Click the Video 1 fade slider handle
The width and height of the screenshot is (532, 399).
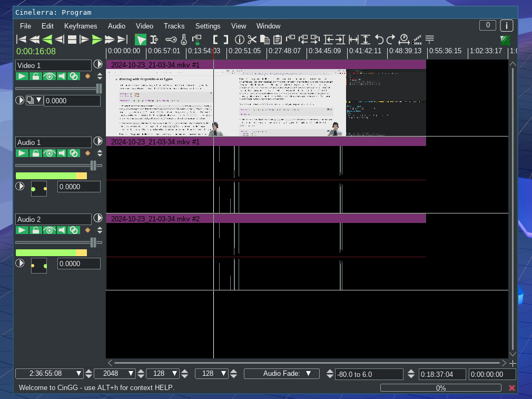pyautogui.click(x=98, y=89)
